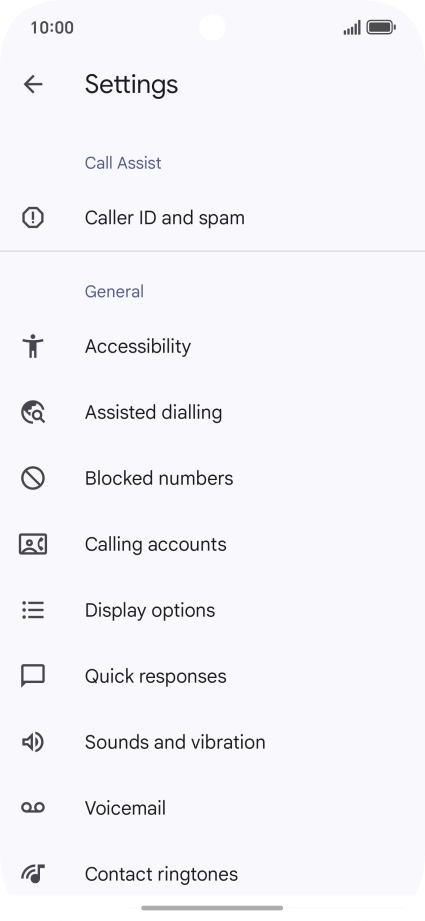Open Accessibility settings
This screenshot has height=921, width=425.
(x=212, y=347)
